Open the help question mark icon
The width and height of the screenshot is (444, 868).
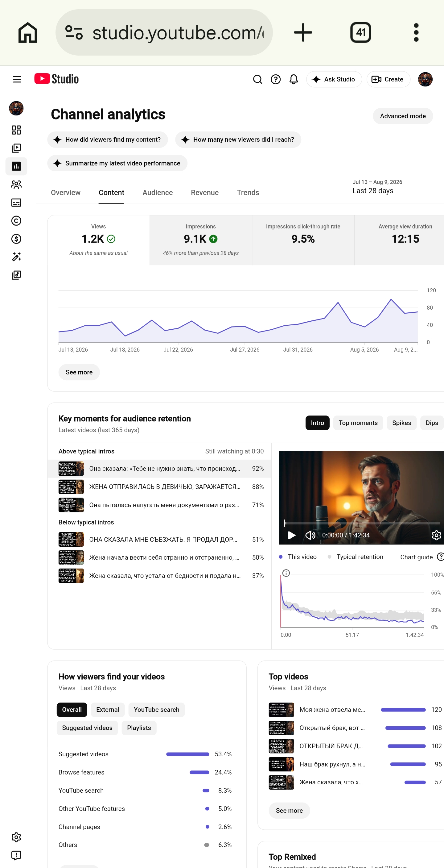click(276, 80)
